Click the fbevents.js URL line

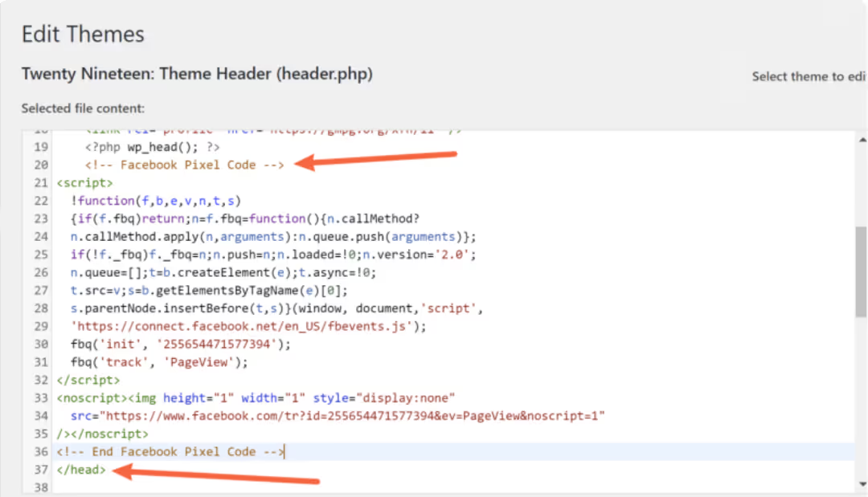pyautogui.click(x=248, y=326)
